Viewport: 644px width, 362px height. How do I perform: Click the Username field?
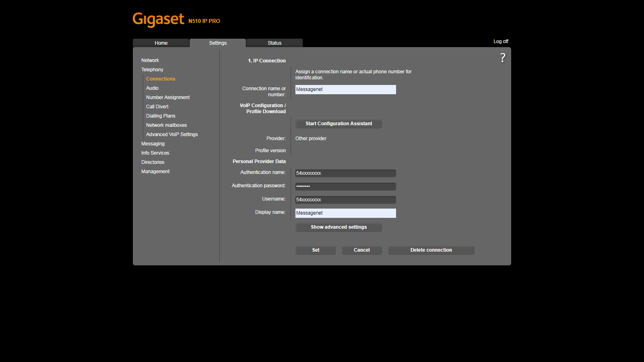[x=346, y=200]
